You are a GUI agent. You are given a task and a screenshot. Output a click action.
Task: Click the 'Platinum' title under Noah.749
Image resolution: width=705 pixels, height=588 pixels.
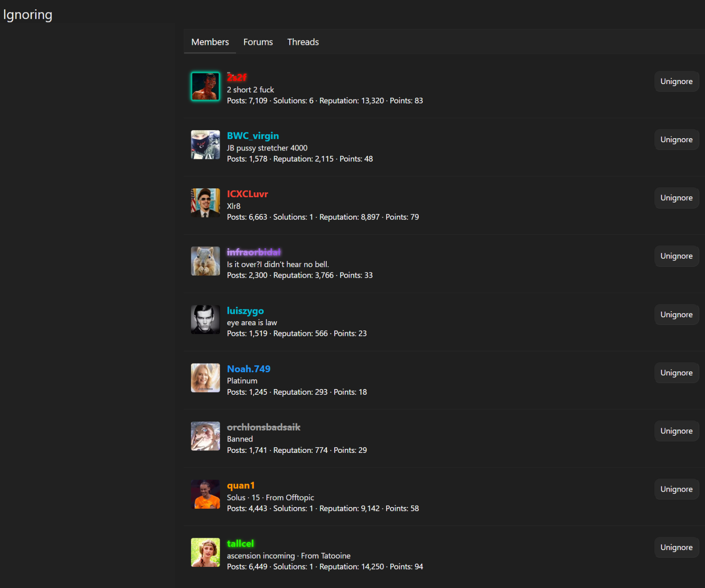pyautogui.click(x=242, y=381)
